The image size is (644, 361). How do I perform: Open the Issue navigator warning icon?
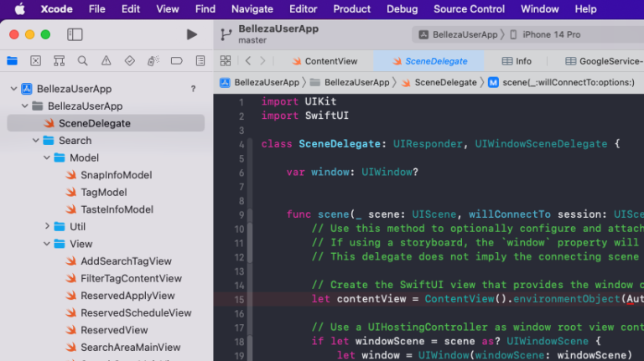click(106, 61)
